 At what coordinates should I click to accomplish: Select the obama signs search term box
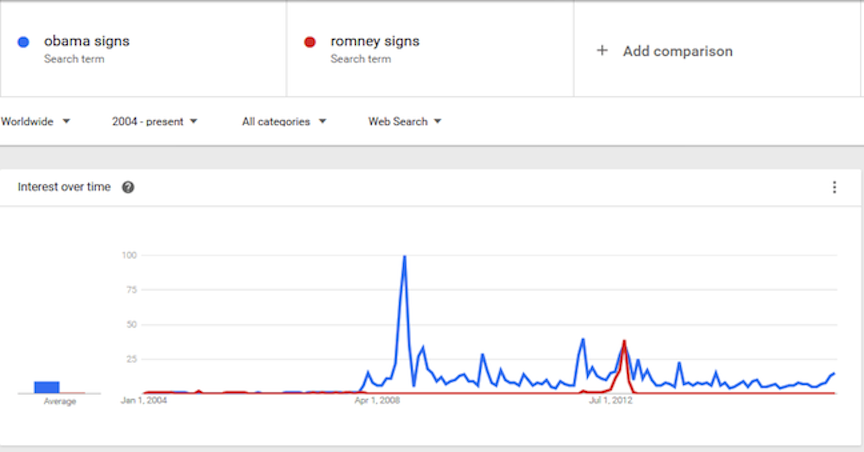coord(143,49)
